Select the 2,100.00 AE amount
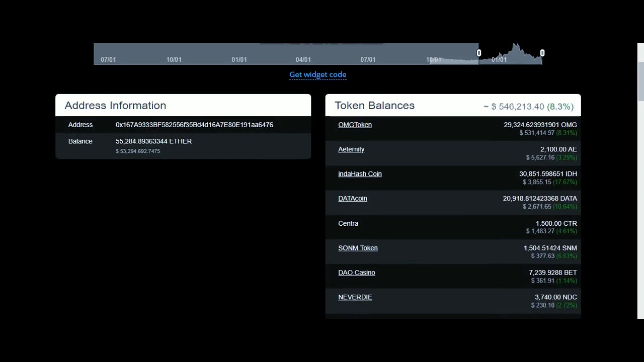Viewport: 644px width, 362px height. [558, 149]
